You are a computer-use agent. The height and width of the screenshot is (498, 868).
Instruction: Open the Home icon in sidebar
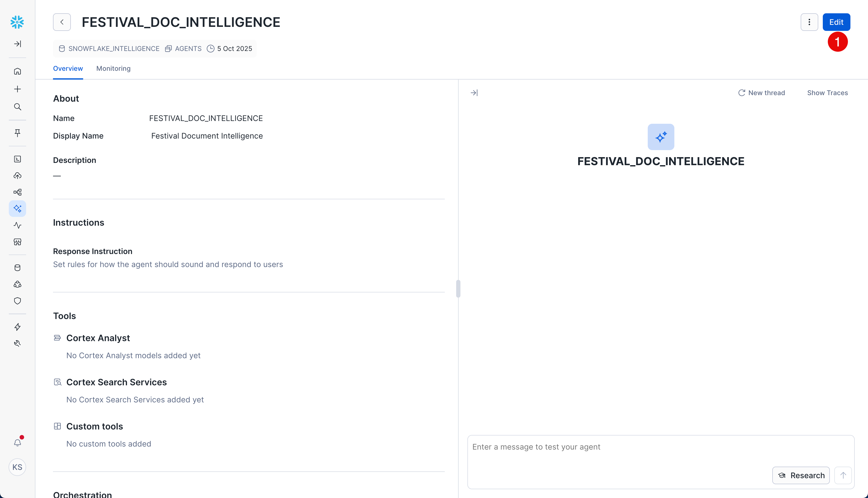17,72
